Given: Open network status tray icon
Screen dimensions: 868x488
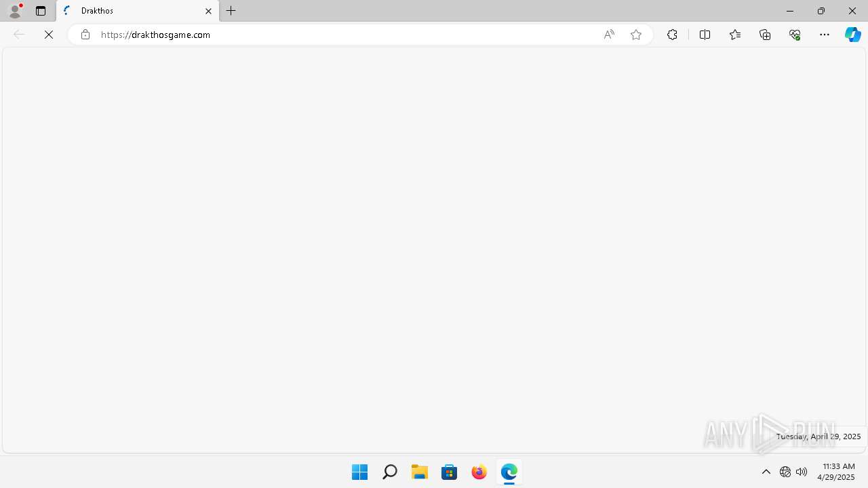Looking at the screenshot, I should coord(785,472).
